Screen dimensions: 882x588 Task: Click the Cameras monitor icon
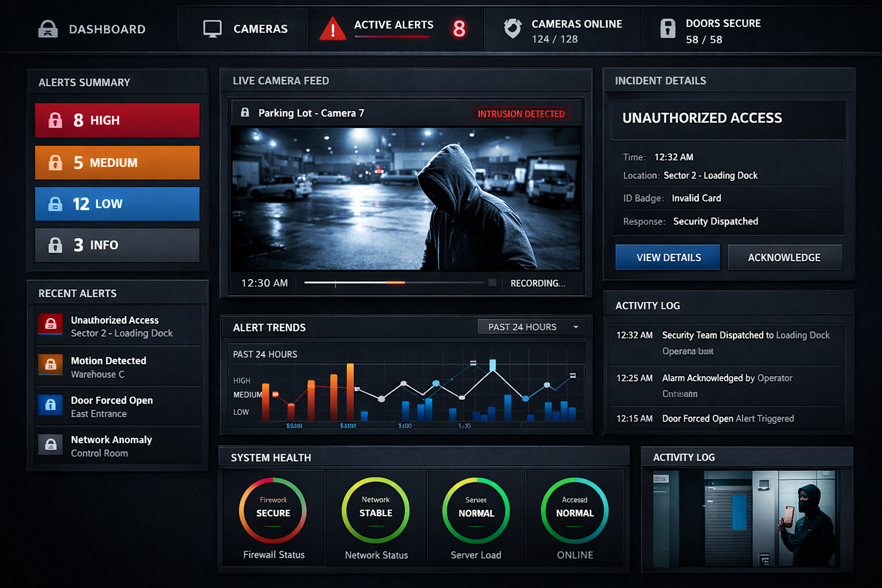coord(212,29)
